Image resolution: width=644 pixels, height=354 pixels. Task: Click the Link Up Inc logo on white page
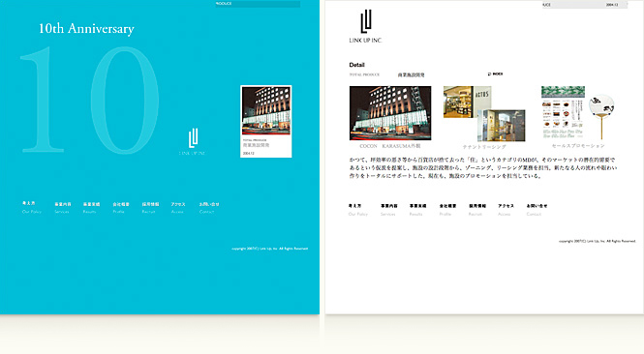click(x=365, y=27)
